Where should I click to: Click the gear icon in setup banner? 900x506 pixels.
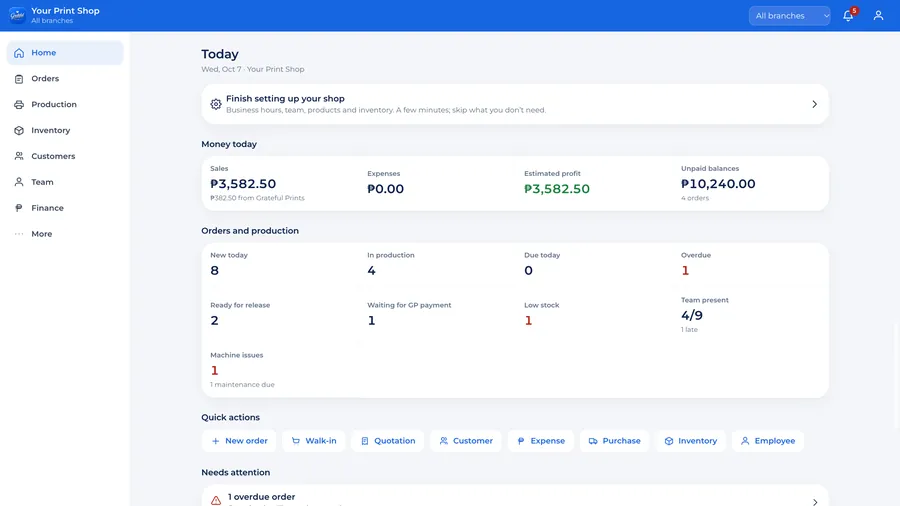click(x=216, y=104)
